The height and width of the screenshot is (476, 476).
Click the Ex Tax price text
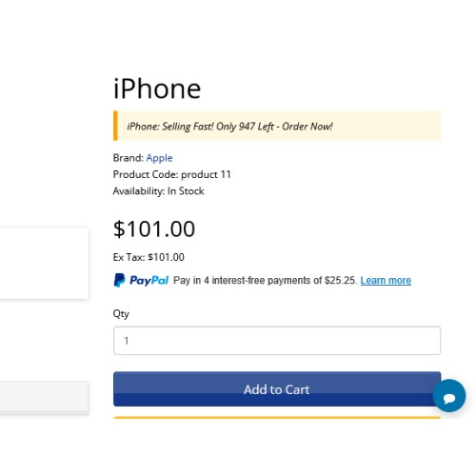point(149,257)
